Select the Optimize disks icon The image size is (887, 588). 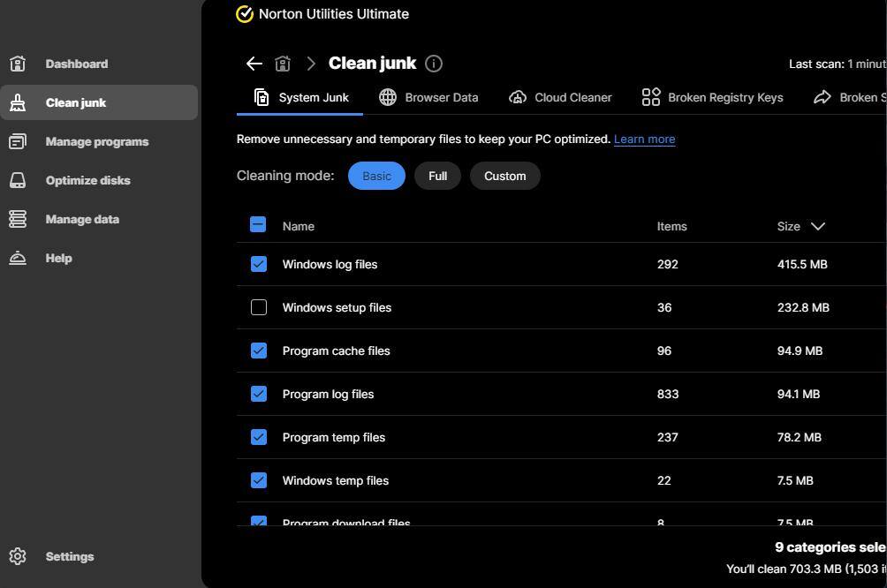18,180
